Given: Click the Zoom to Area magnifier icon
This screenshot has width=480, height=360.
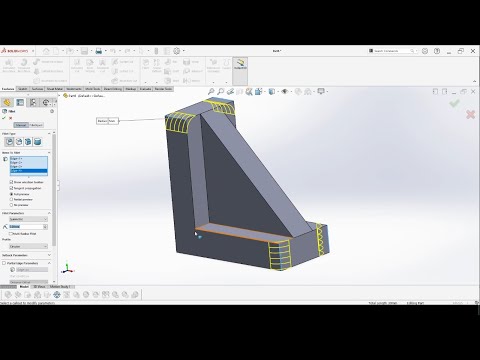Looking at the screenshot, I should pyautogui.click(x=220, y=91).
